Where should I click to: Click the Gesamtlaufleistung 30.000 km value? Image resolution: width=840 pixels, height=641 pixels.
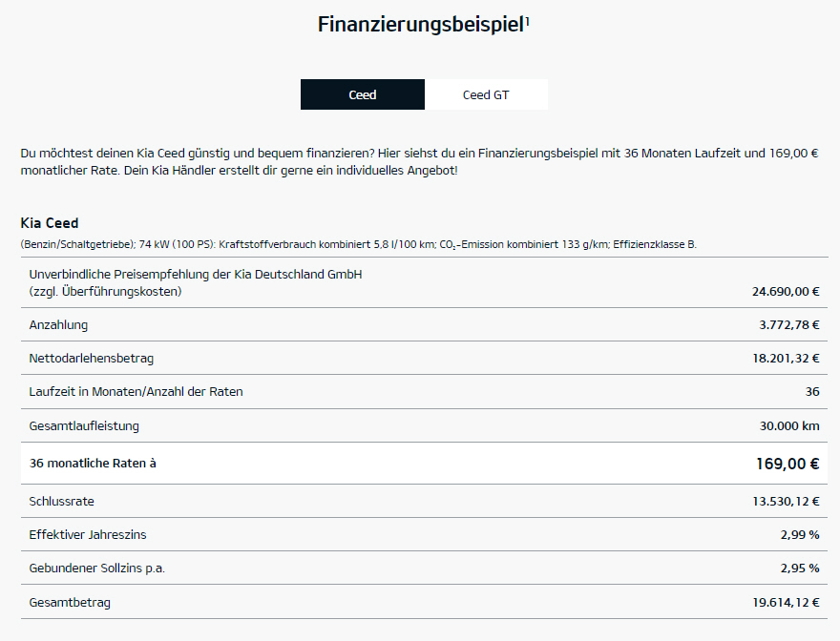coord(789,425)
